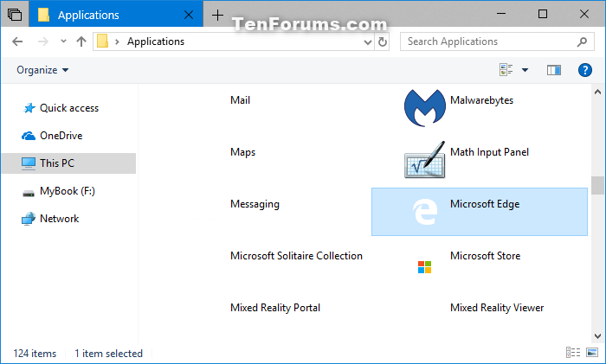Click the This PC monitor icon

coord(29,163)
